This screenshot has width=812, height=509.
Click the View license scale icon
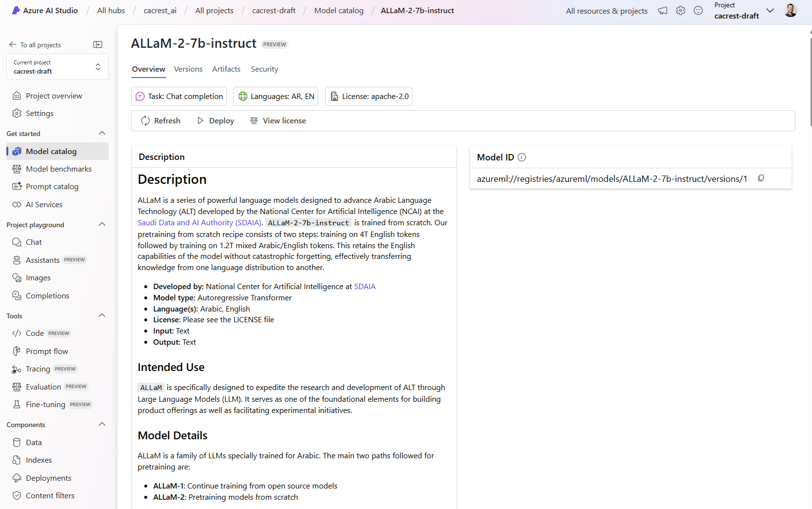click(254, 121)
